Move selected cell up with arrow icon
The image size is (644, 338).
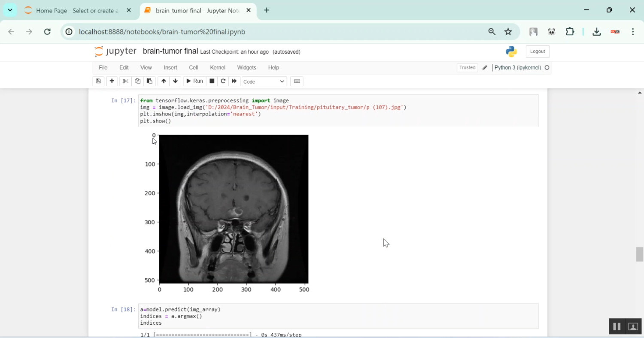(x=164, y=81)
